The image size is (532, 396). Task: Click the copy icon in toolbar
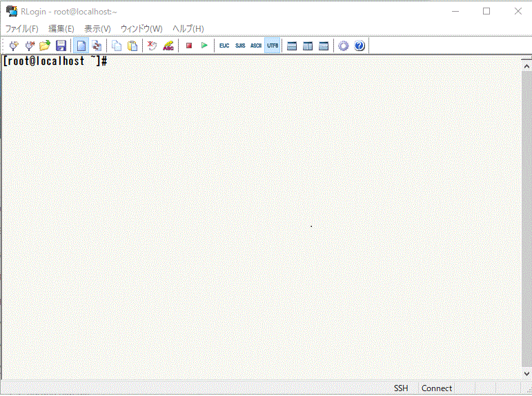(x=117, y=46)
